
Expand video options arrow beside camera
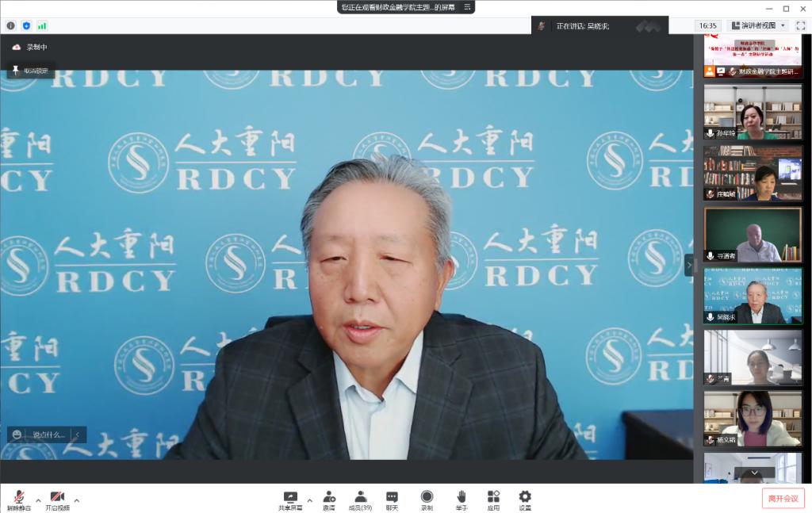click(77, 500)
